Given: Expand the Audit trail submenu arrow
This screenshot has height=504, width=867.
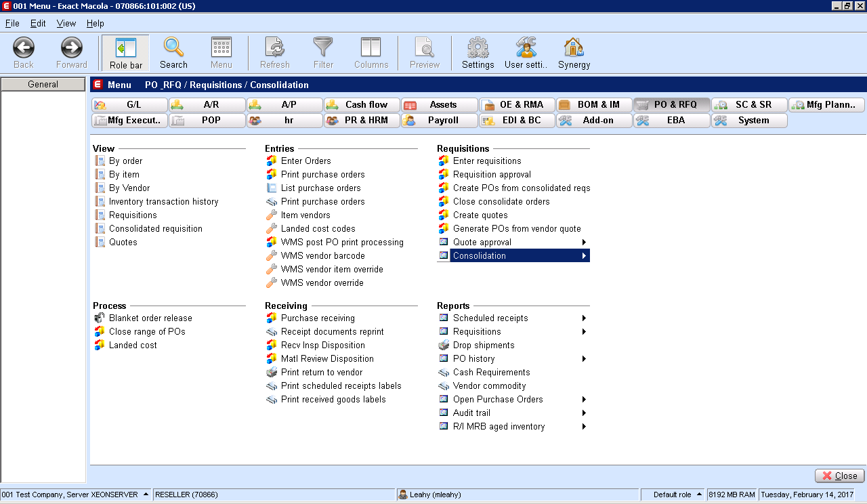Looking at the screenshot, I should click(x=584, y=413).
